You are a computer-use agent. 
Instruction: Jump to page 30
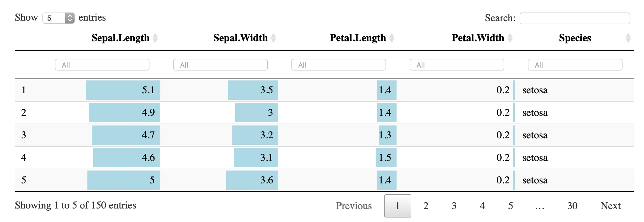pyautogui.click(x=572, y=206)
